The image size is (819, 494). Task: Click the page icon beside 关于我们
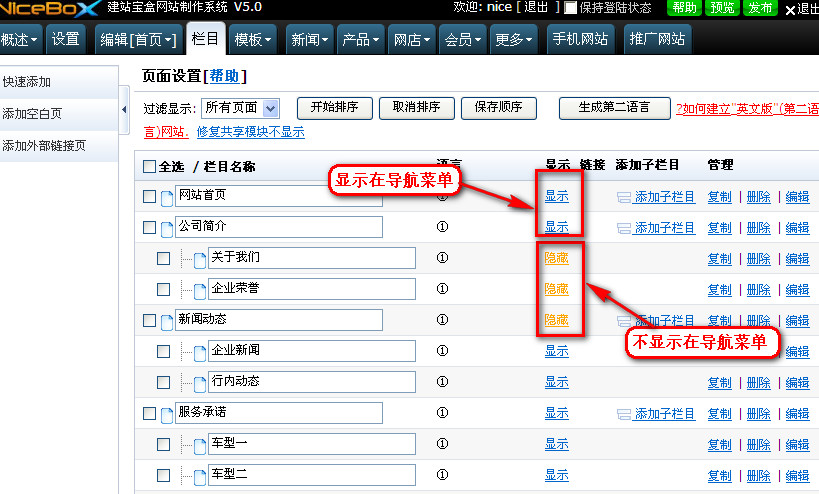coord(199,259)
